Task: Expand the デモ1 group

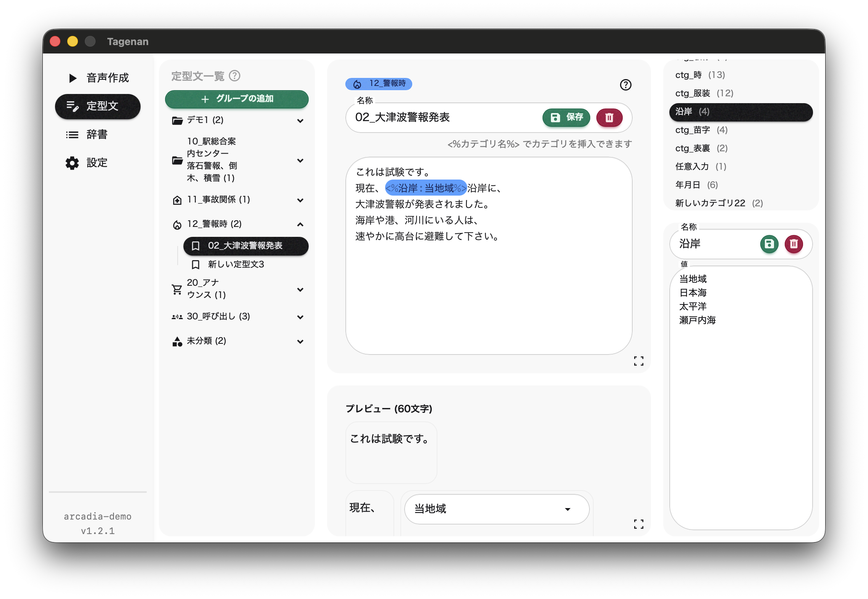Action: click(300, 121)
